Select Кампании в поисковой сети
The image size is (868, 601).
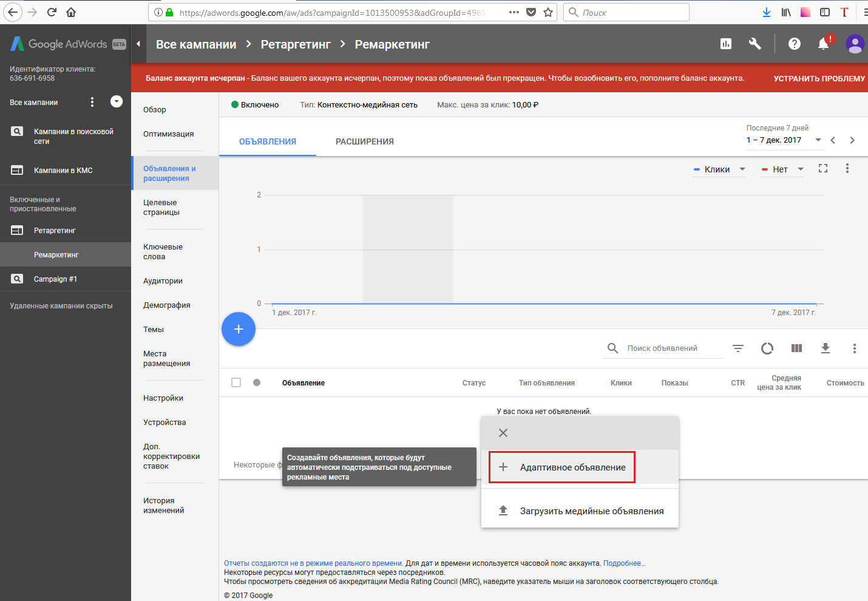tap(66, 136)
